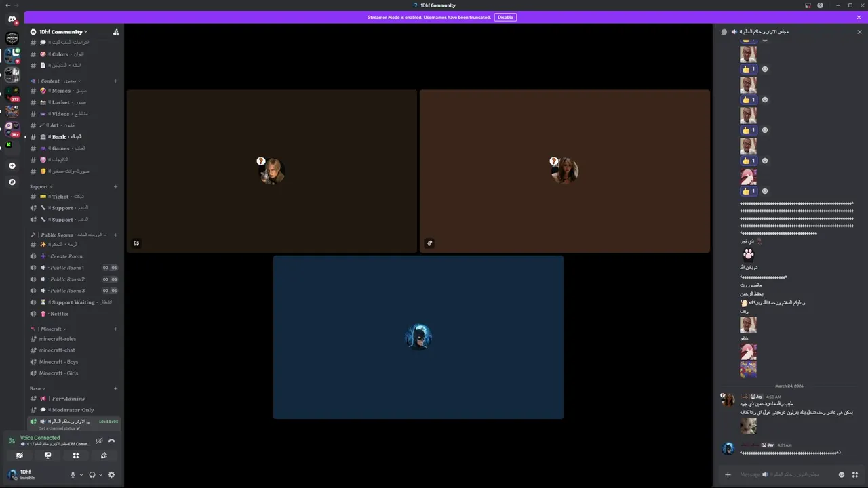The height and width of the screenshot is (488, 868).
Task: Collapse the Minecraft category
Action: click(49, 329)
